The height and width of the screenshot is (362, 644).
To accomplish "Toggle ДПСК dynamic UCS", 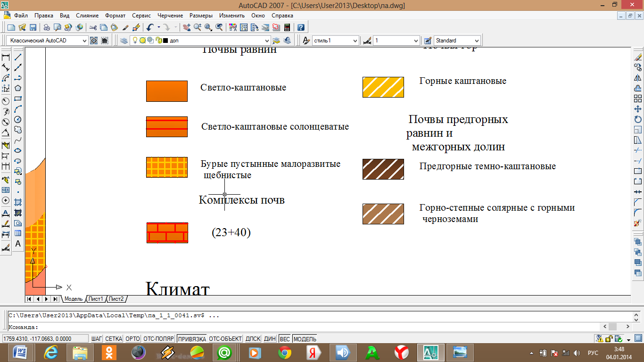I will [253, 338].
